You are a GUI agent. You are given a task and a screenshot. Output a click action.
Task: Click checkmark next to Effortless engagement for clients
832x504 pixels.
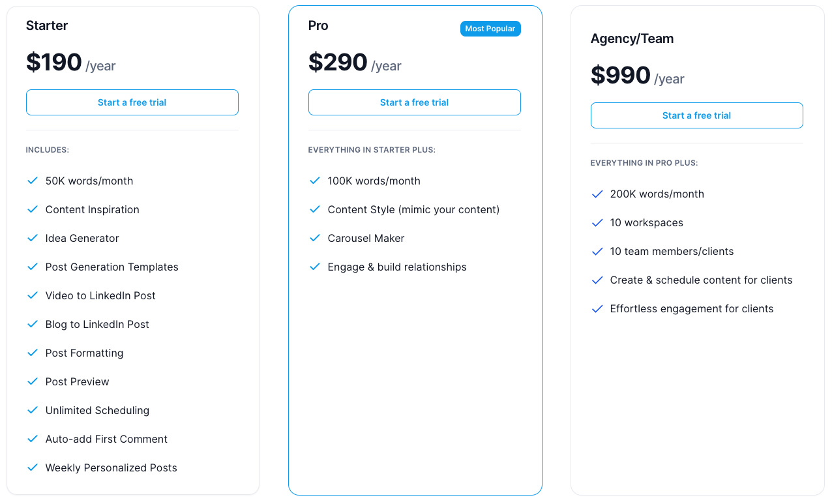597,308
